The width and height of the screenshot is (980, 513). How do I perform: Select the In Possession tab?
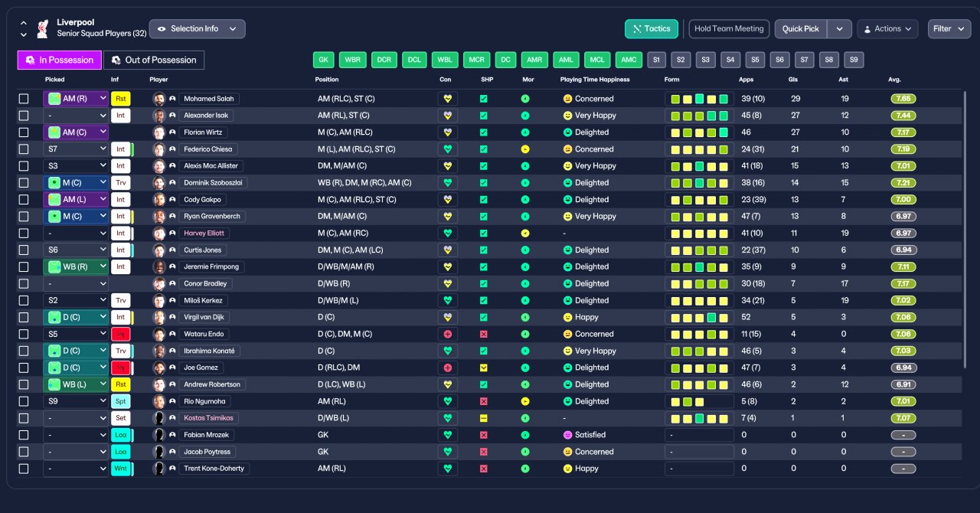59,60
